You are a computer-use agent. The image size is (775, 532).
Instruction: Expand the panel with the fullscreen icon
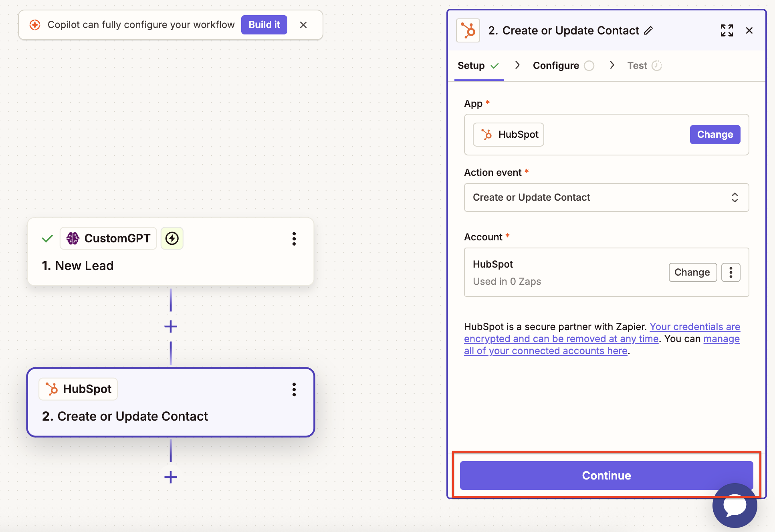coord(727,30)
